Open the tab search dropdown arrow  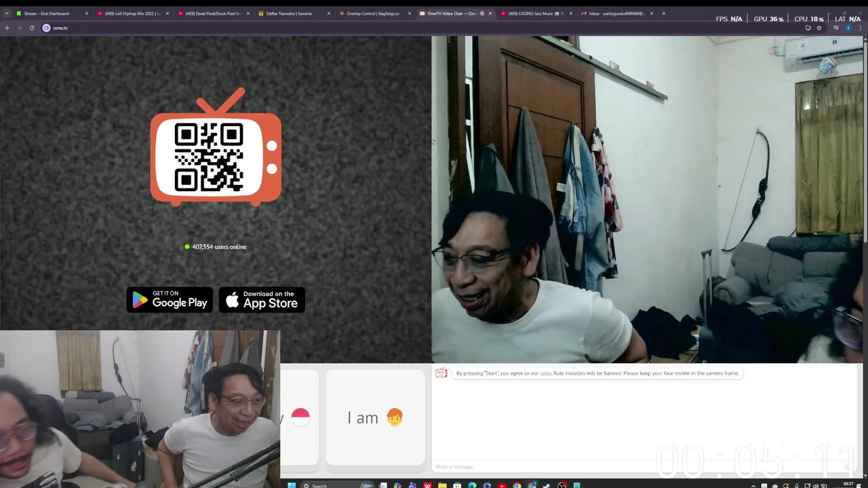7,14
